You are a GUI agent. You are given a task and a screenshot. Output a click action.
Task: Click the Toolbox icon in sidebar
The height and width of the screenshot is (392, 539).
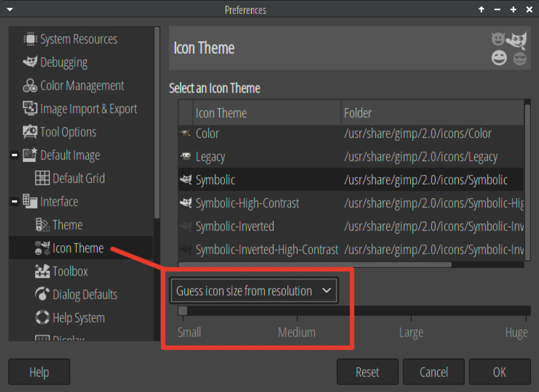[42, 271]
